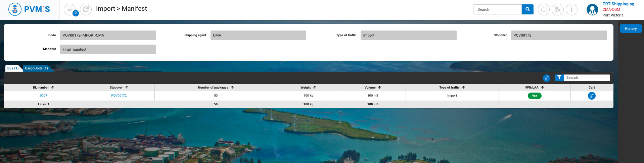Click the table Search input field
This screenshot has width=644, height=163.
[586, 77]
